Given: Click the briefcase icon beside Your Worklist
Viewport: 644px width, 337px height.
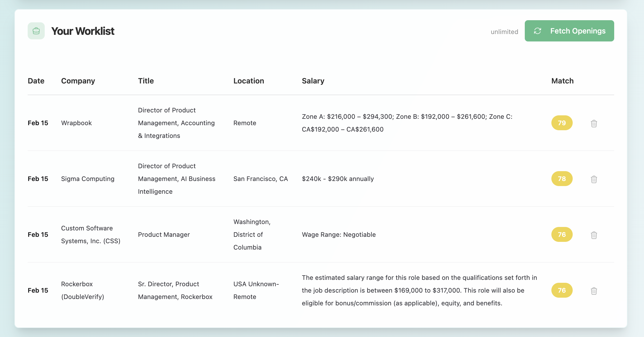Looking at the screenshot, I should coord(36,31).
